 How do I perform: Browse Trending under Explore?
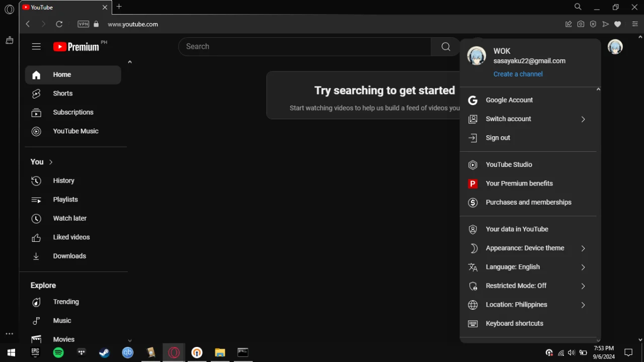click(73, 302)
